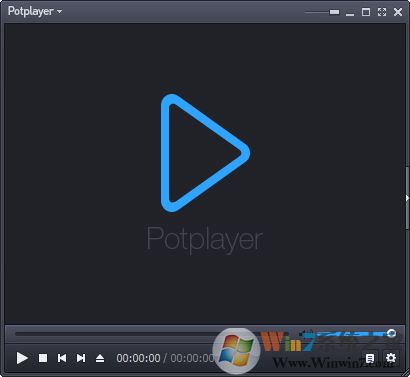Expand the side playlist with the right-edge arrow
The height and width of the screenshot is (377, 410).
tap(407, 198)
